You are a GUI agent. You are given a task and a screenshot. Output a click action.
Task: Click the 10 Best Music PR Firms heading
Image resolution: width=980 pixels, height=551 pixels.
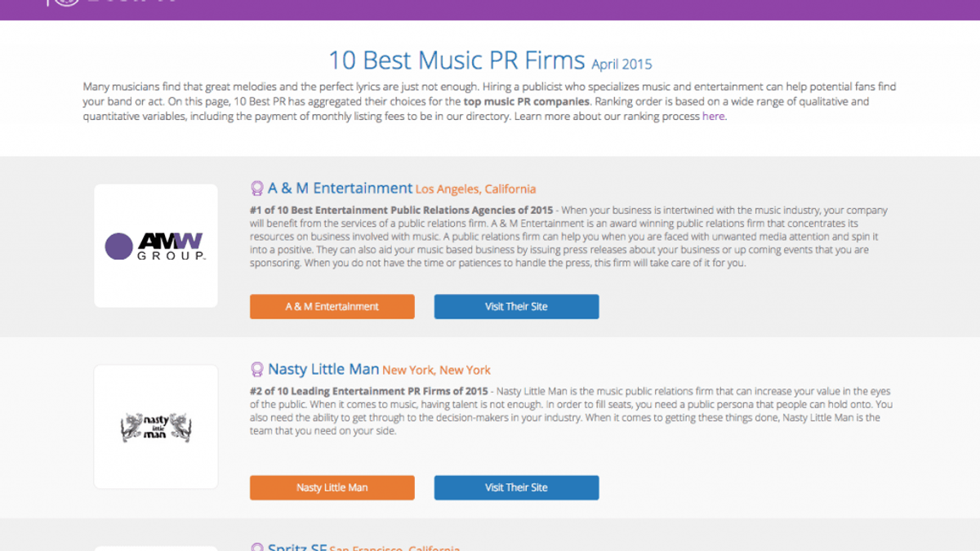pyautogui.click(x=457, y=60)
